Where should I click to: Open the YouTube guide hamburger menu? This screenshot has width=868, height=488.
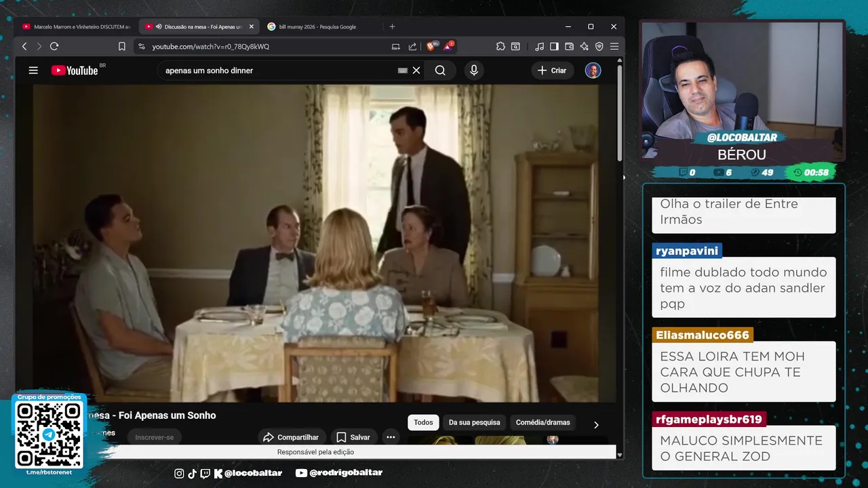point(33,70)
